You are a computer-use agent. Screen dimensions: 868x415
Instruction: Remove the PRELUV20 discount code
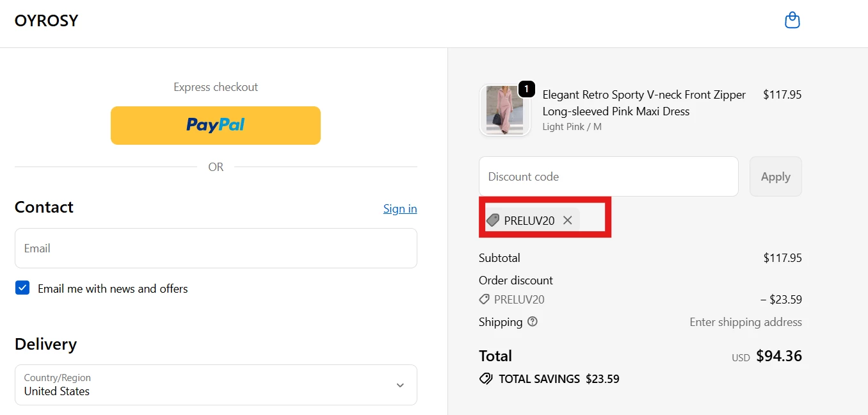click(x=567, y=220)
